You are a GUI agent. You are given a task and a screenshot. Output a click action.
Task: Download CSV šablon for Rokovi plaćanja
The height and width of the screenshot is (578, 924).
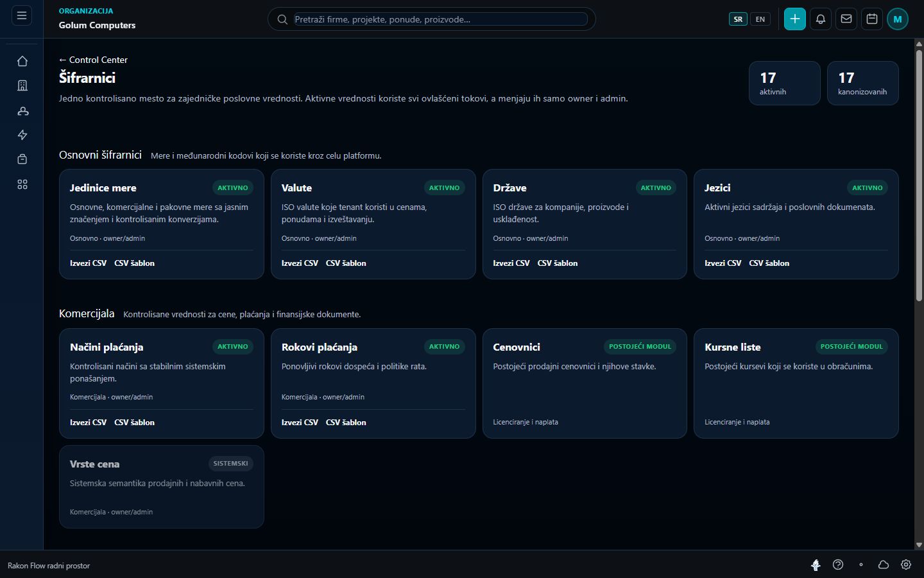coord(346,423)
